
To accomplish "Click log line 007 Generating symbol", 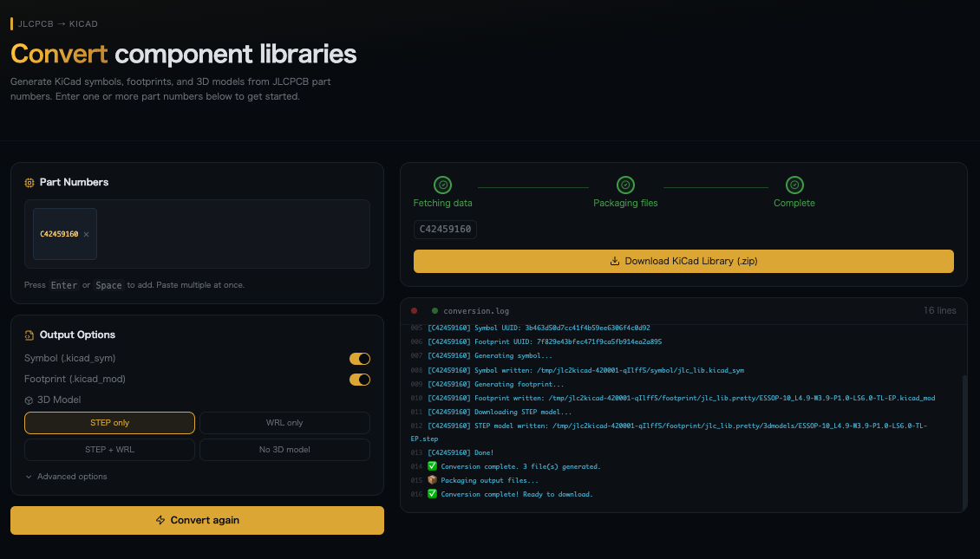I will point(489,355).
